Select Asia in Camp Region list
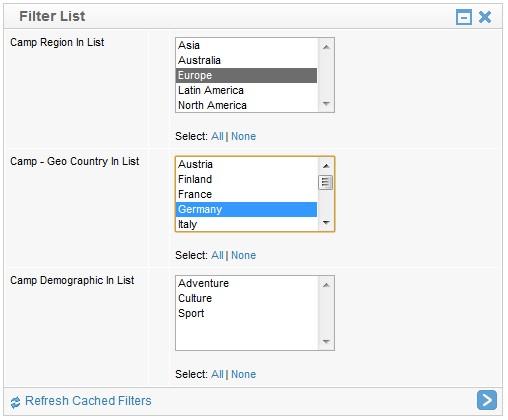The width and height of the screenshot is (508, 420). point(246,45)
